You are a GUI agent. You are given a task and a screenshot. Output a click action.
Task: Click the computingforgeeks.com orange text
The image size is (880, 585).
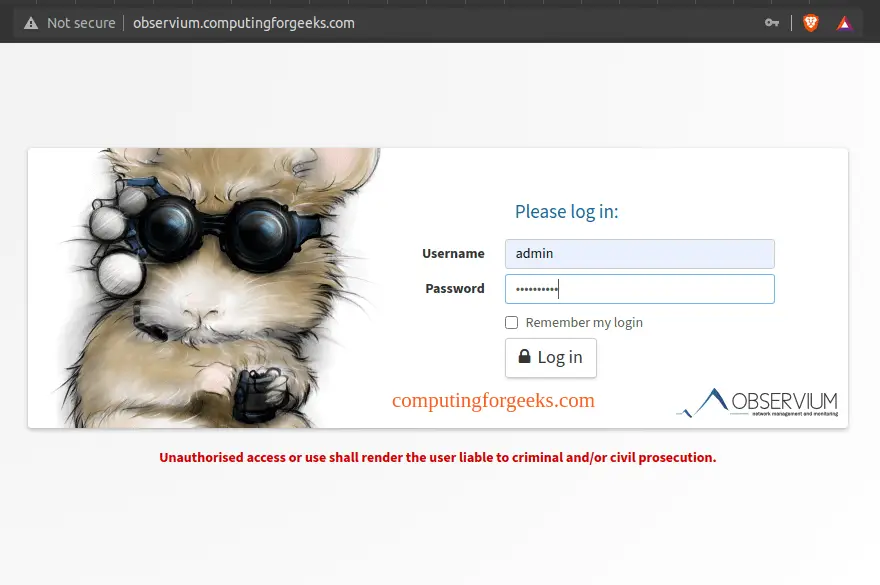pyautogui.click(x=493, y=400)
